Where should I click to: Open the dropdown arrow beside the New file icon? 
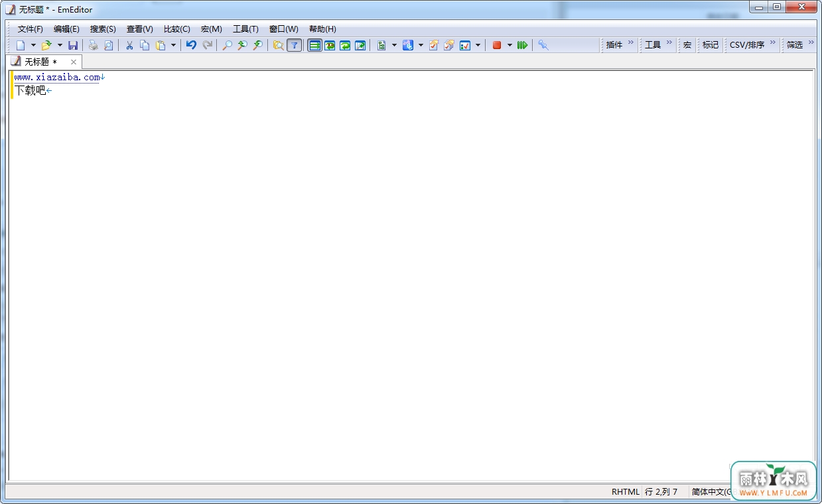pos(33,45)
